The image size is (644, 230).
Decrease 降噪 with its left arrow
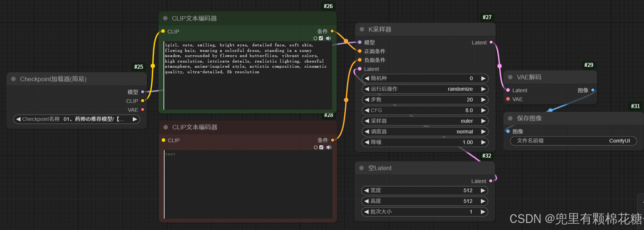pyautogui.click(x=367, y=142)
